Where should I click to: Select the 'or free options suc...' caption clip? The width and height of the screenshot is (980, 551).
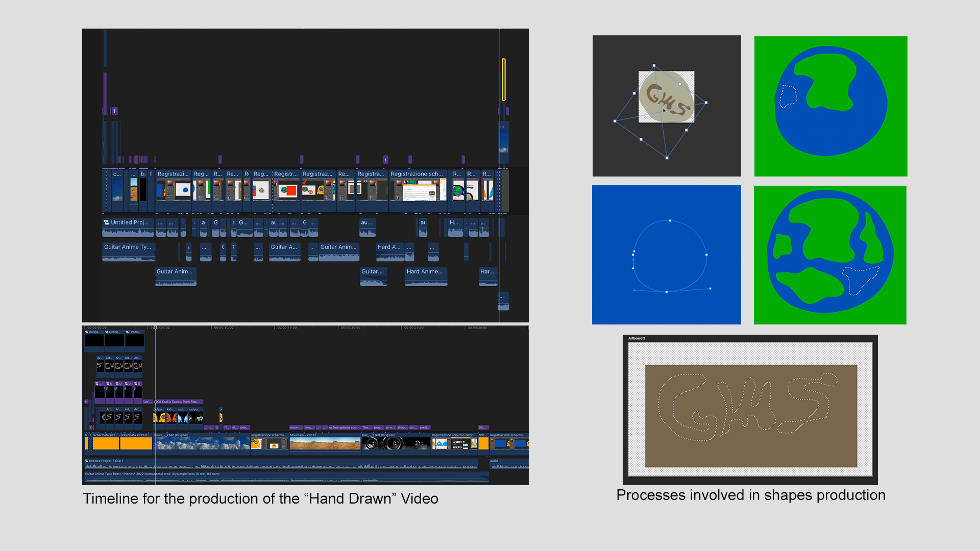(x=344, y=428)
